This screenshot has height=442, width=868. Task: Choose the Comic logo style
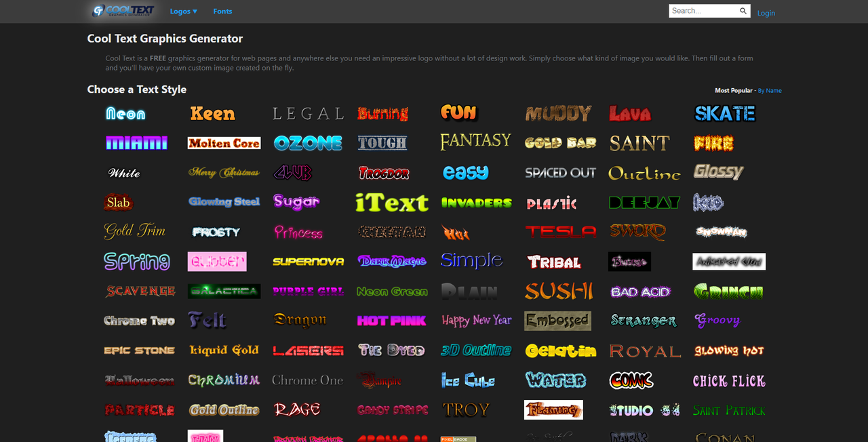pyautogui.click(x=631, y=380)
